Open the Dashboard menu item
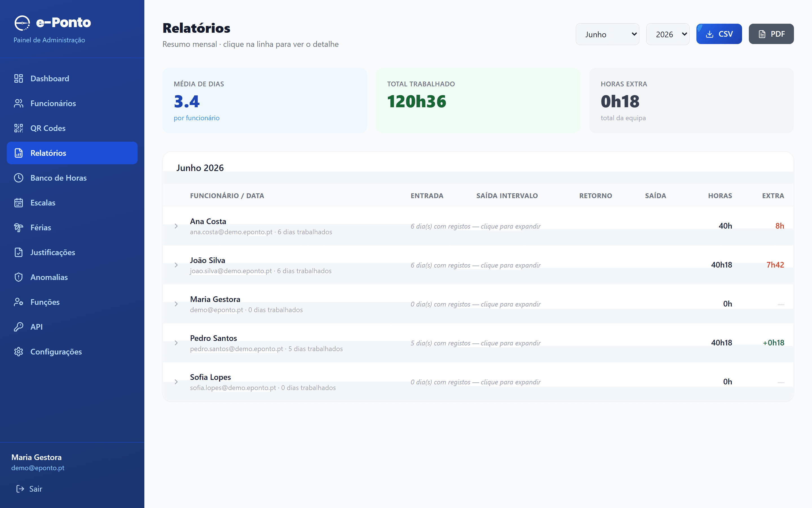This screenshot has height=508, width=812. (72, 78)
